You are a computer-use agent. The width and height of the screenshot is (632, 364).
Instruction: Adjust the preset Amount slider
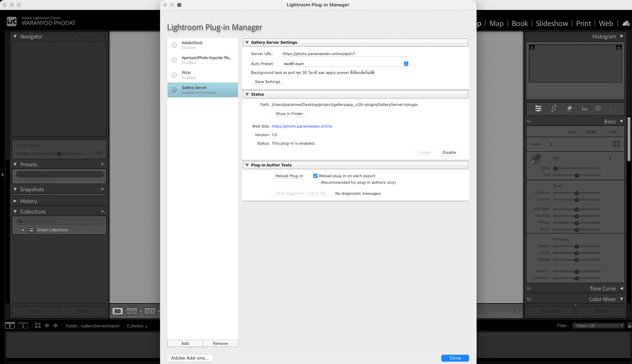(x=59, y=154)
